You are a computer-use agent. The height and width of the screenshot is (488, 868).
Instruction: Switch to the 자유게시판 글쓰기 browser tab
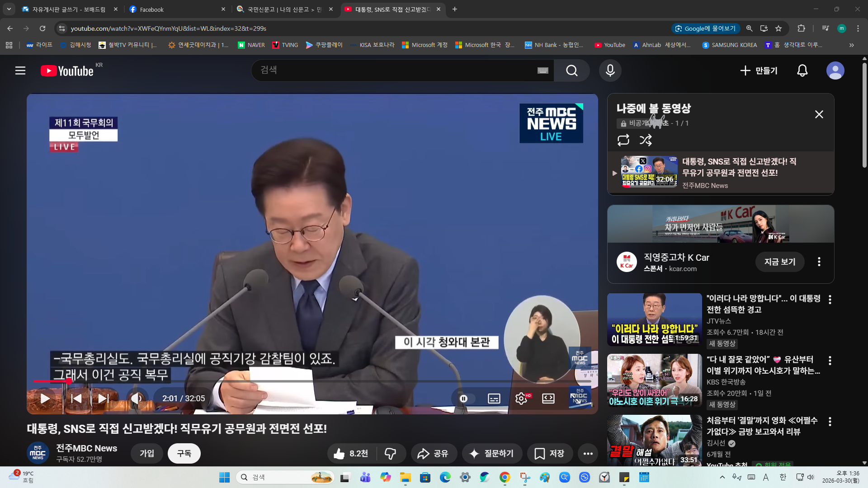(70, 9)
